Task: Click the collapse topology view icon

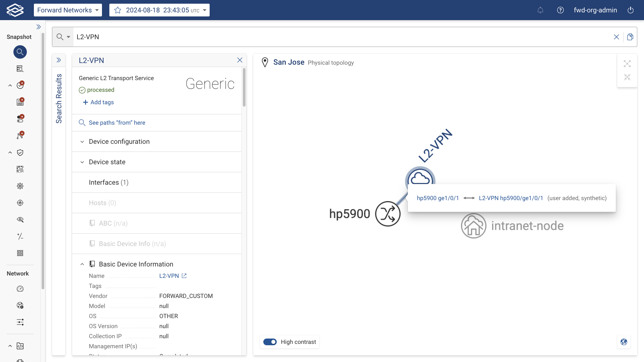Action: (x=627, y=77)
